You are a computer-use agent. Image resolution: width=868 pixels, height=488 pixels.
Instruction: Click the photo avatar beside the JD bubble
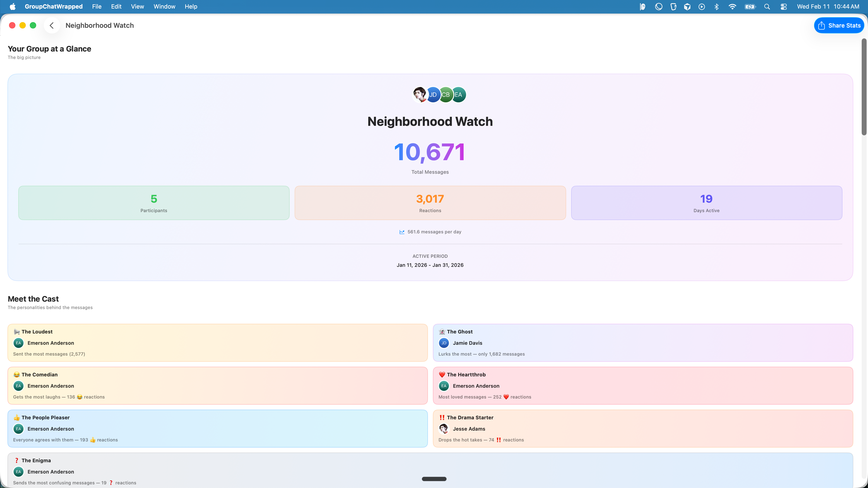click(420, 95)
